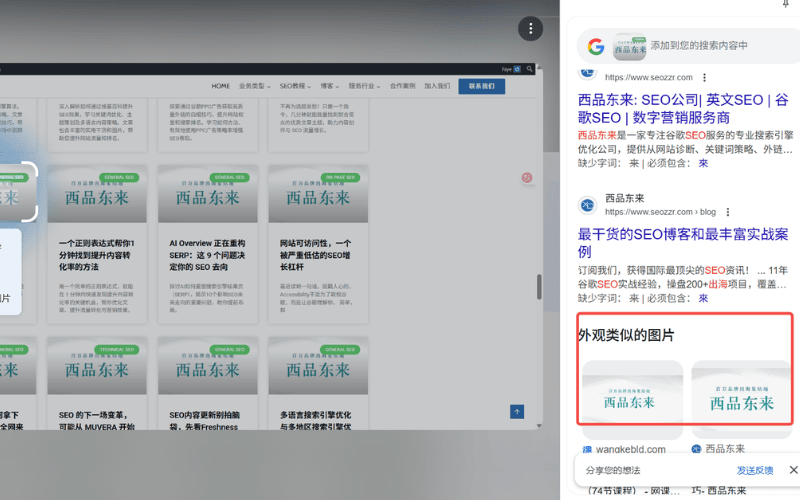Open result 最干货的SEO博客和最丰富实战案例
This screenshot has width=800, height=500.
click(683, 243)
